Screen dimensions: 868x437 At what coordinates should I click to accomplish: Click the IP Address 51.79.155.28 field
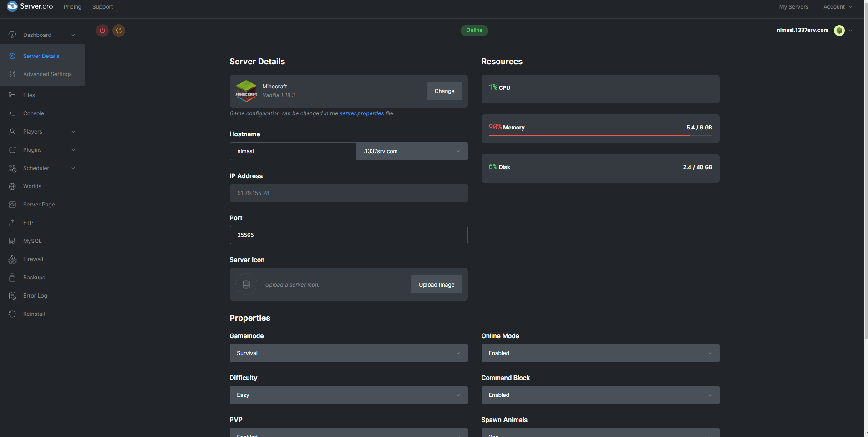(x=349, y=193)
